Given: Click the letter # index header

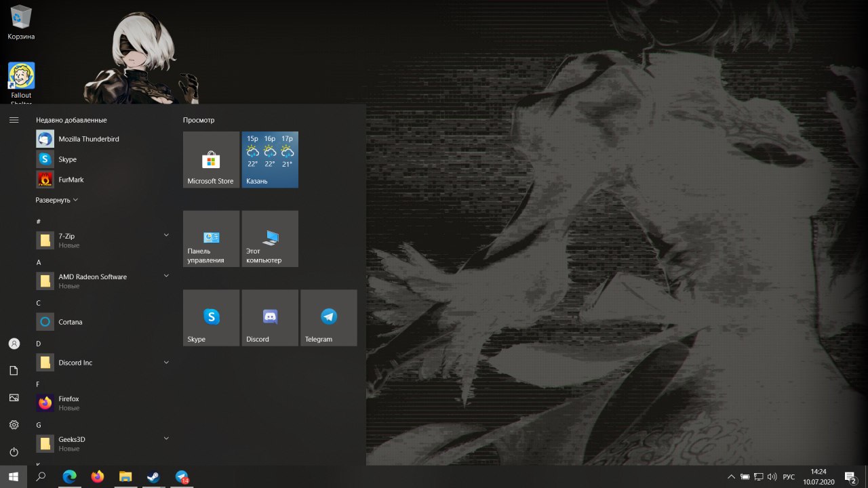Looking at the screenshot, I should pos(39,222).
